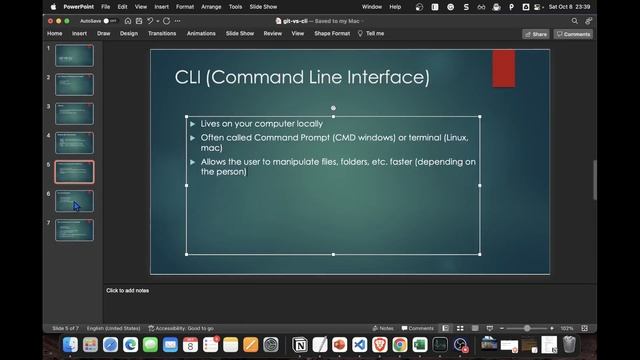640x360 pixels.
Task: Click the English (United States) language status
Action: (113, 328)
